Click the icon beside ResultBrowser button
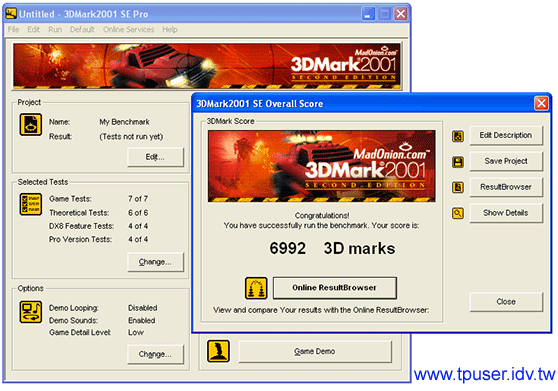The width and height of the screenshot is (558, 391). pyautogui.click(x=458, y=187)
